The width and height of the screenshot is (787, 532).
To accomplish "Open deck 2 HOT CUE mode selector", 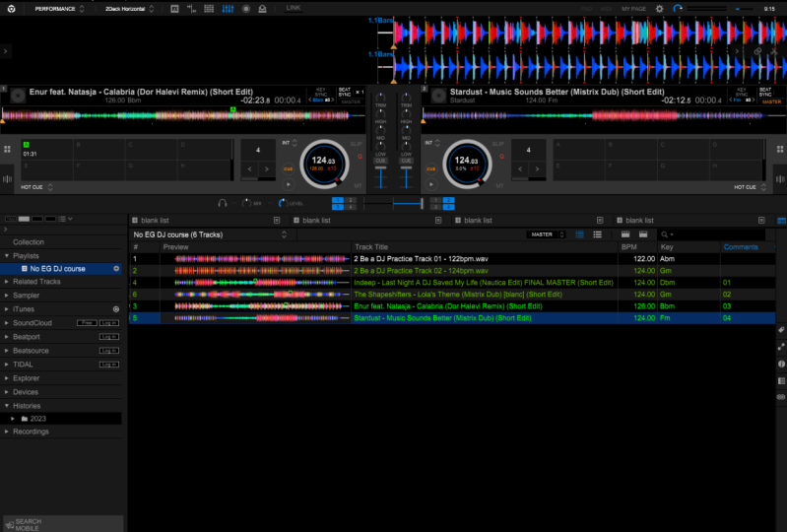I will [750, 187].
